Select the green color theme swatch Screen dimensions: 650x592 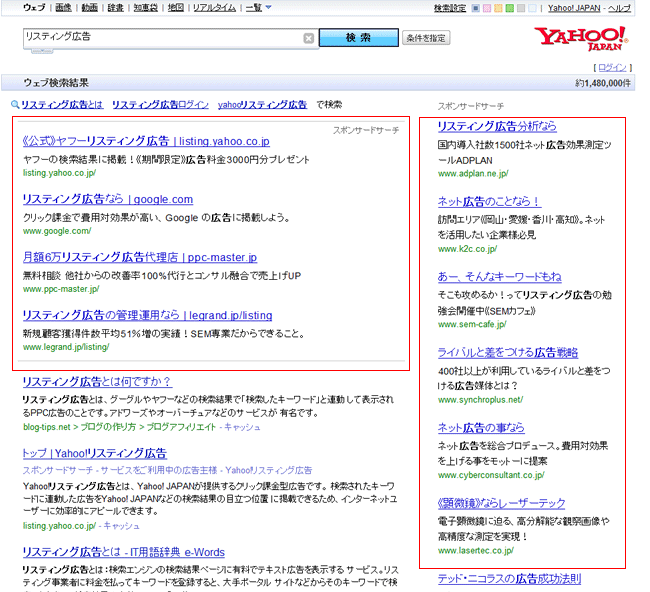[509, 8]
